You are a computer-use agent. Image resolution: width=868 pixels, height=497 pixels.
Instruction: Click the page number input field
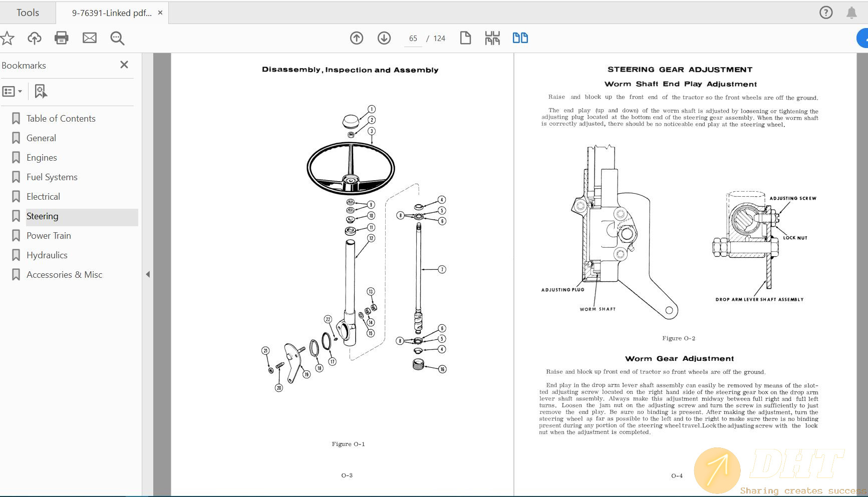[x=413, y=39]
